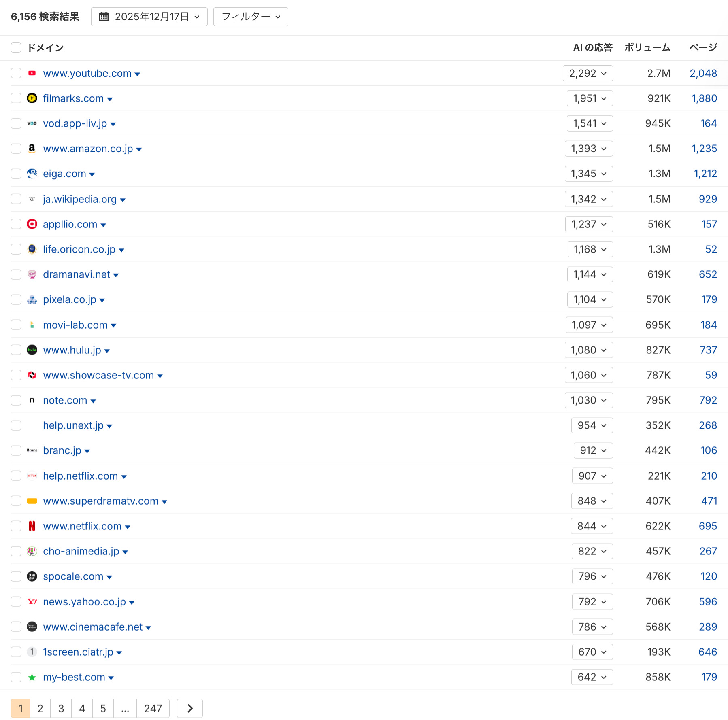
Task: Open the filter dropdown
Action: tap(250, 17)
